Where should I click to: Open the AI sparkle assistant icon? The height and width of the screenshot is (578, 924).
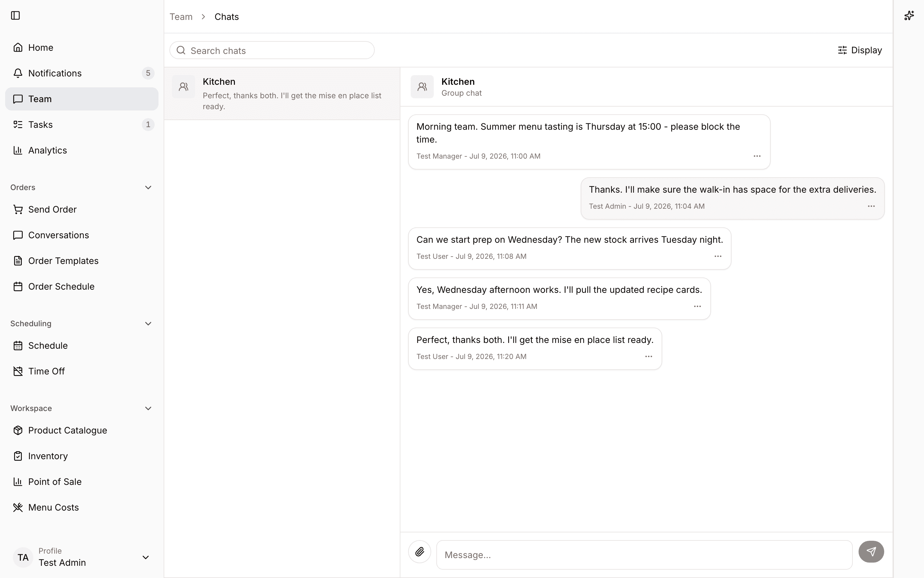click(x=909, y=16)
